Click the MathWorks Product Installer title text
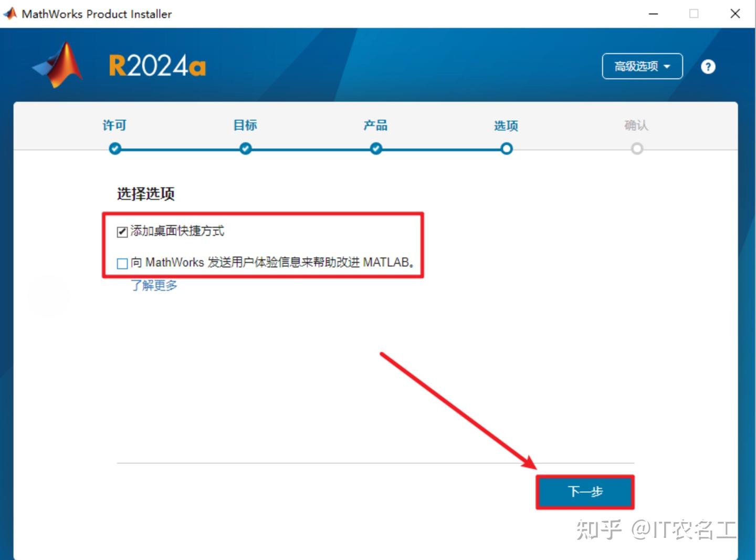 coord(97,14)
